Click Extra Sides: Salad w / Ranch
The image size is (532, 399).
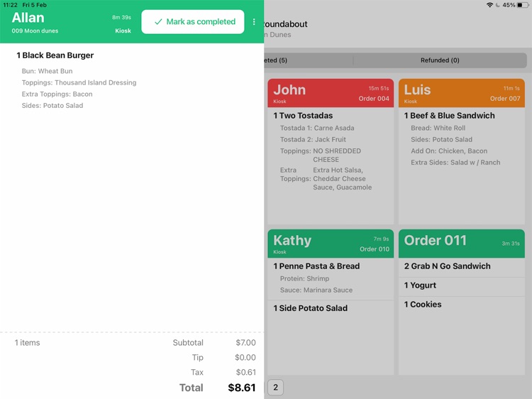tap(455, 163)
